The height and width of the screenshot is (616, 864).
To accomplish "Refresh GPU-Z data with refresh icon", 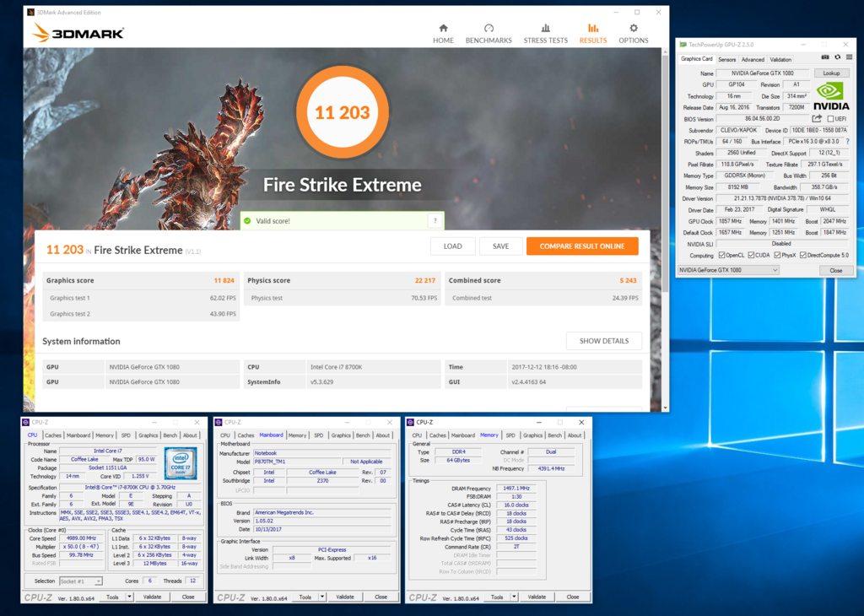I will (838, 57).
